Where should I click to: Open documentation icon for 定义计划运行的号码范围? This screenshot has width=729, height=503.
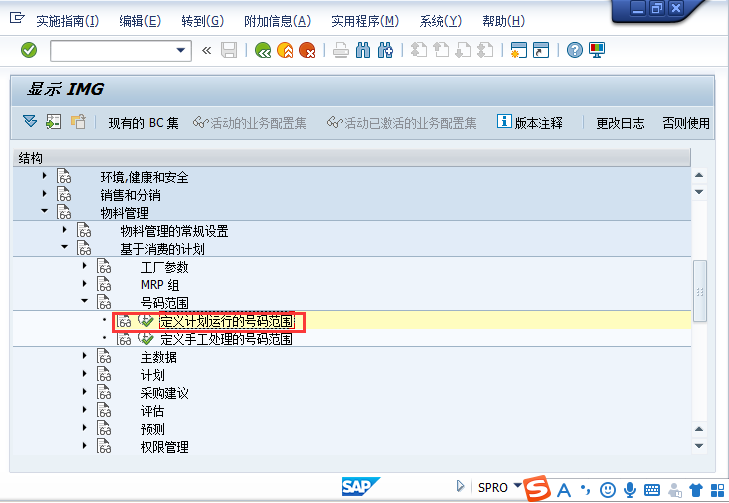pos(124,321)
